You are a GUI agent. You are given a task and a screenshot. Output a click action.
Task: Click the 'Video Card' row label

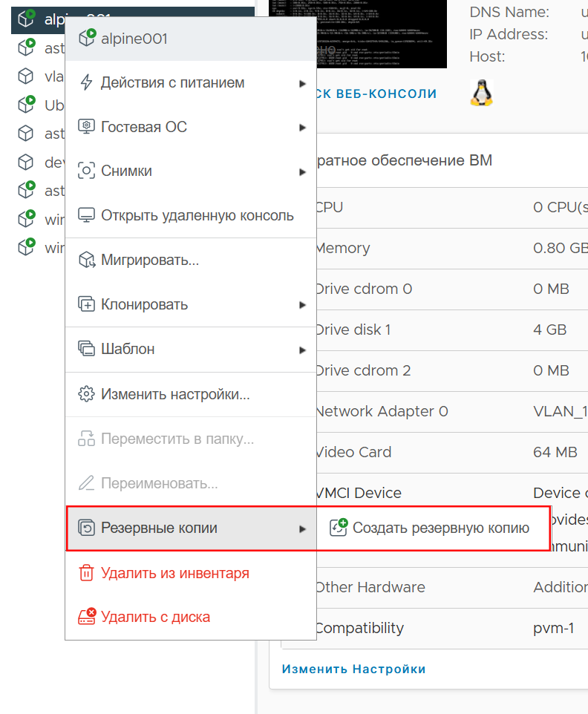(x=353, y=452)
